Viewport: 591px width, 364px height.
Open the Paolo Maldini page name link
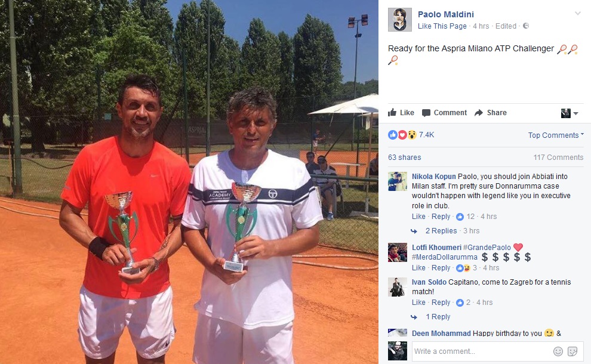446,14
